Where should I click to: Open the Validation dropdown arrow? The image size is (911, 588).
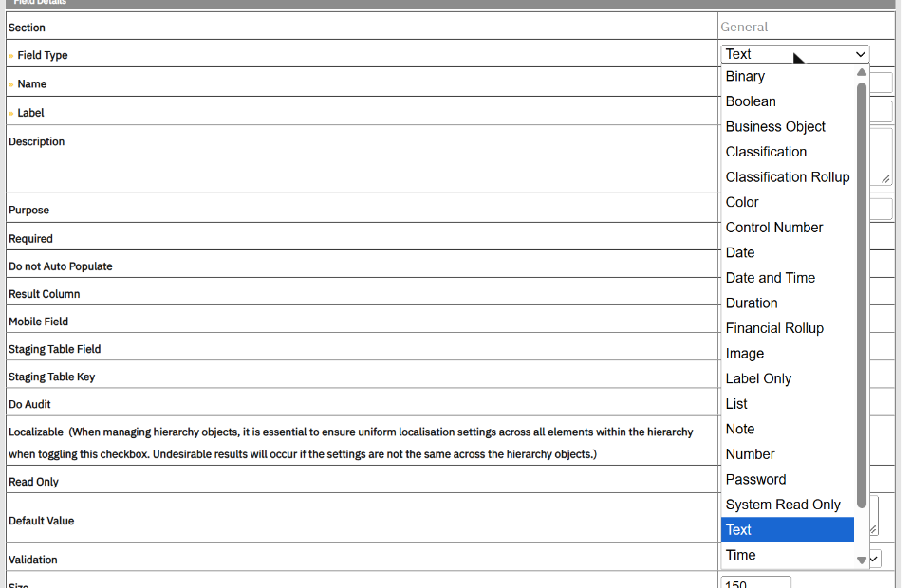tap(874, 559)
